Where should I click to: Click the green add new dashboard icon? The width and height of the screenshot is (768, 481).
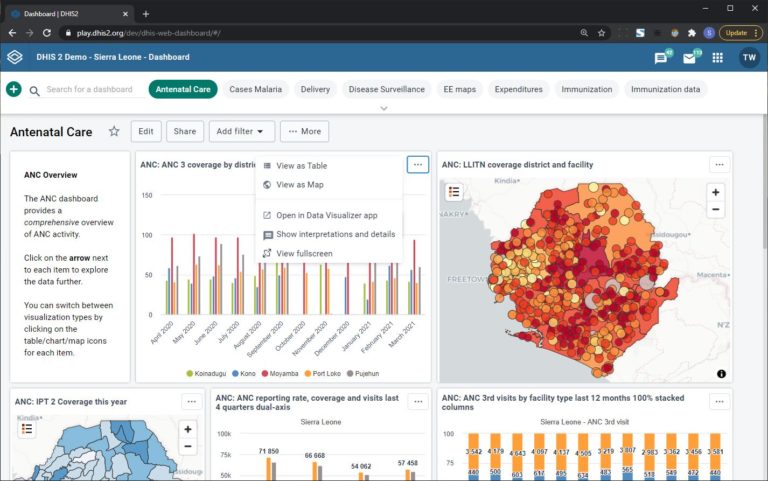14,89
